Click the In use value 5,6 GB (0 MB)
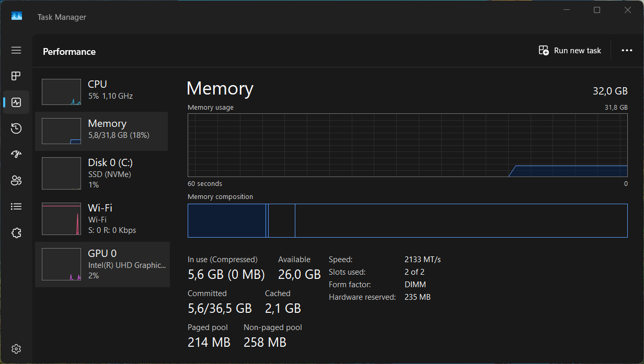 226,275
